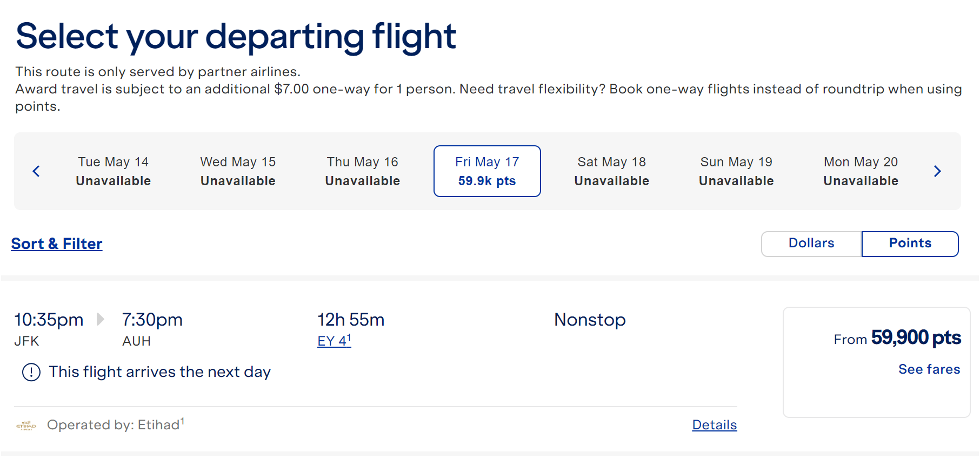The height and width of the screenshot is (459, 980).
Task: Click See fares for the Etihad flight
Action: 929,369
